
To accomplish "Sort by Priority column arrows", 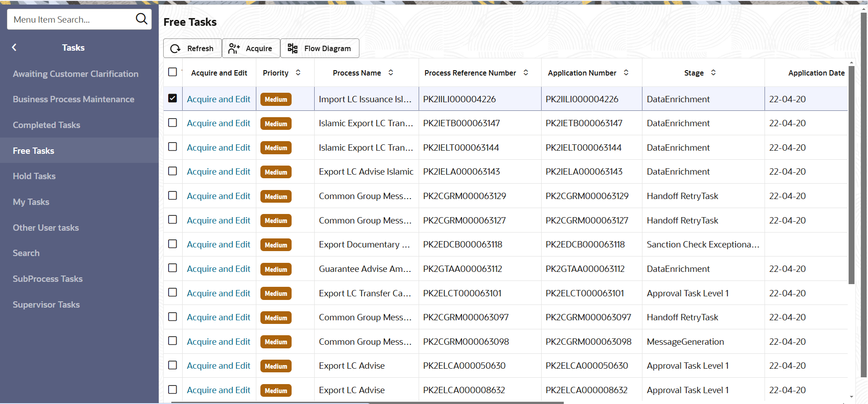I will 298,73.
